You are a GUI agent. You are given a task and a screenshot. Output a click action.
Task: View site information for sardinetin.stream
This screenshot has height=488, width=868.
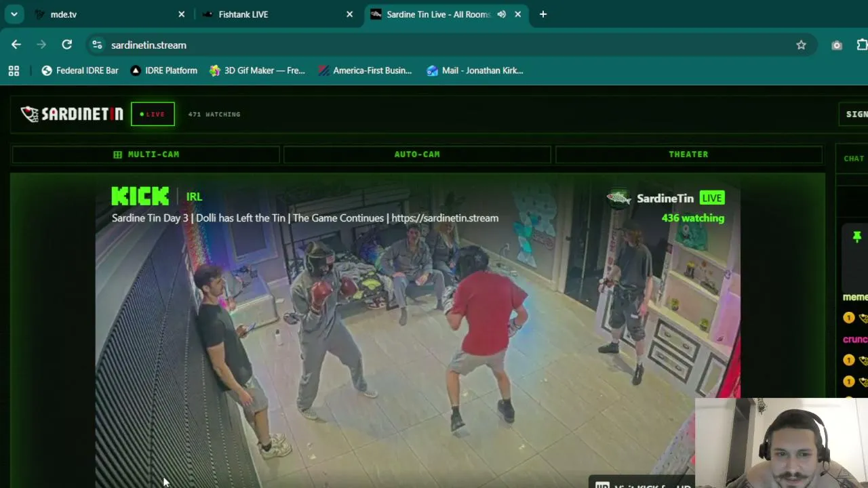tap(97, 45)
